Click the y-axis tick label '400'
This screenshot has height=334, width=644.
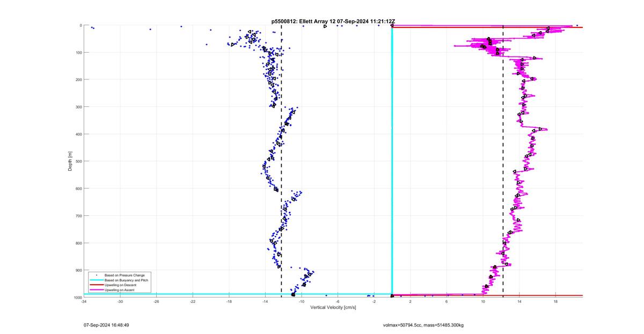pos(78,134)
